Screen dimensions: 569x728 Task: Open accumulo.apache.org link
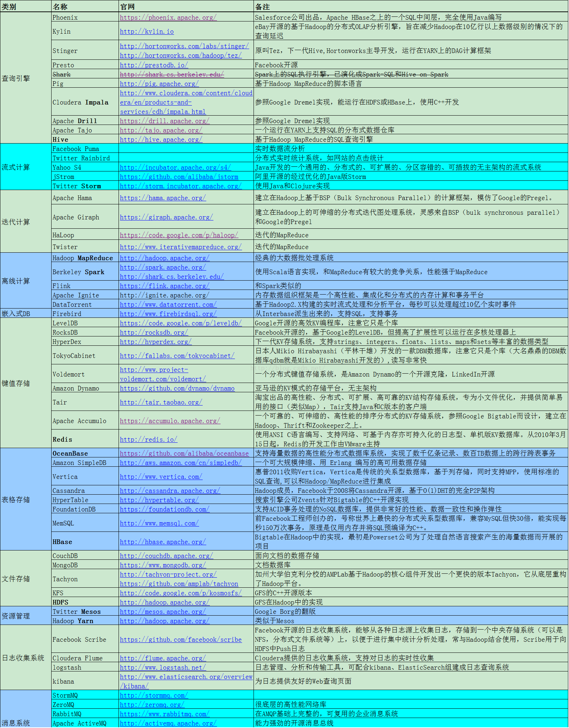pyautogui.click(x=170, y=421)
